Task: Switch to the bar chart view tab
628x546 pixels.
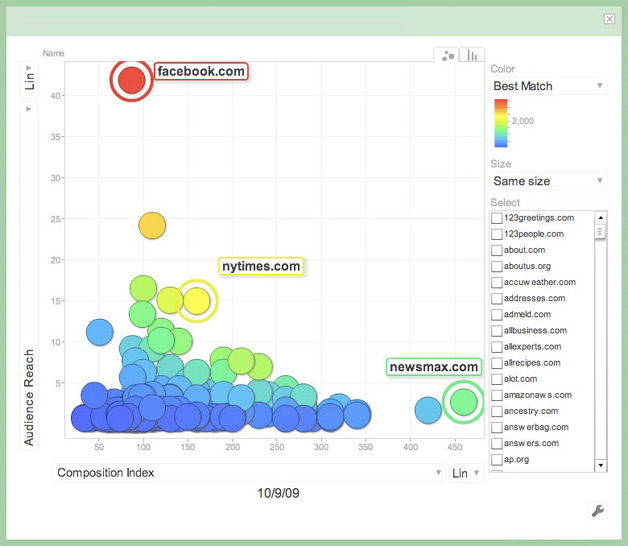Action: tap(470, 55)
